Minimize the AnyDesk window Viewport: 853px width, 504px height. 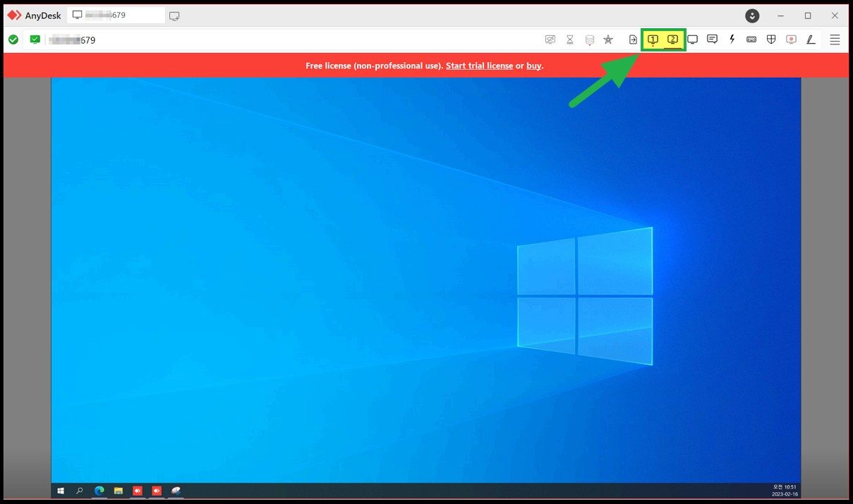(781, 16)
